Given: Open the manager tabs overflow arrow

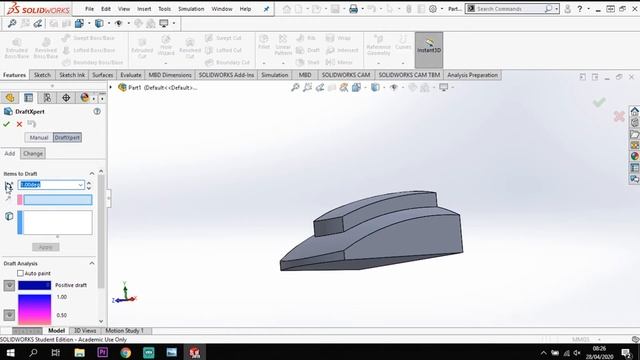Looking at the screenshot, I should tap(102, 98).
